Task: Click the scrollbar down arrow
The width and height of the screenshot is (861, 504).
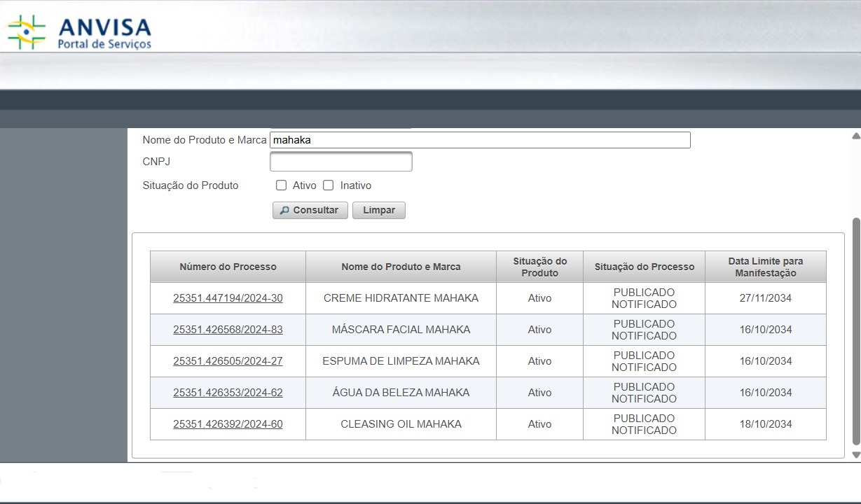Action: pos(855,455)
